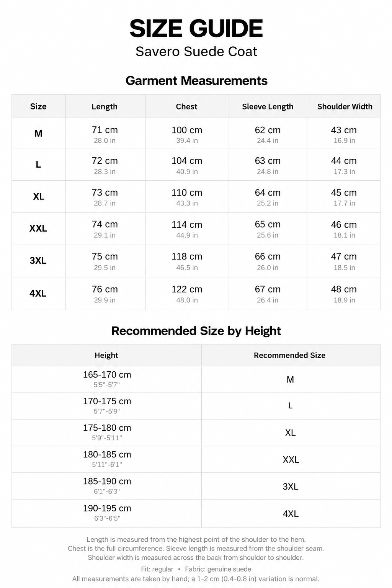Select the M size row label
The image size is (392, 588).
38,133
